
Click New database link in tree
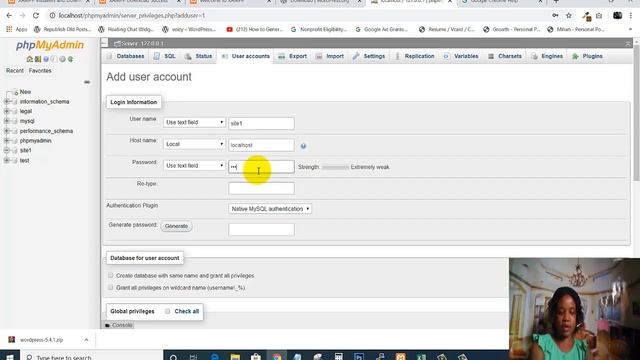[25, 92]
